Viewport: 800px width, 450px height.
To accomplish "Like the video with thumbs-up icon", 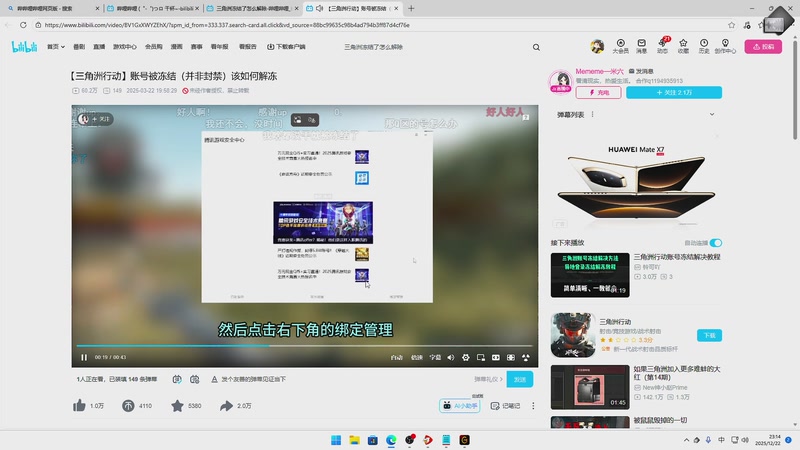I will click(x=79, y=406).
